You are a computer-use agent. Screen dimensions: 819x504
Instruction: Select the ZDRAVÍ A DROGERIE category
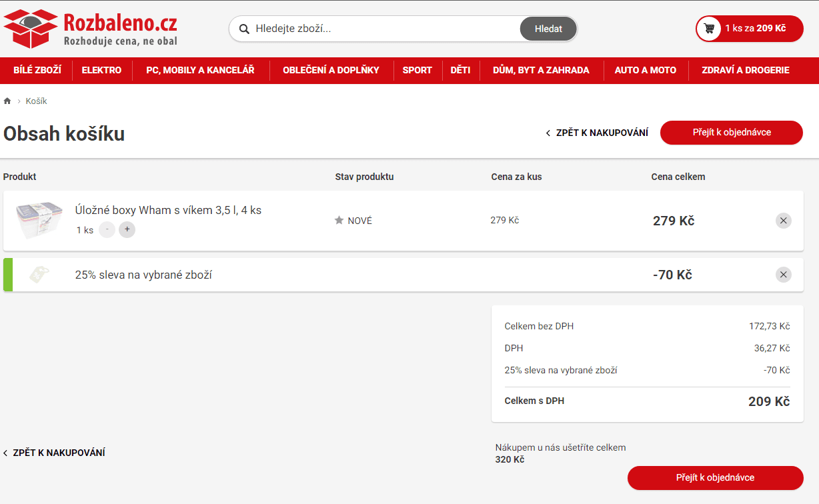pos(745,70)
